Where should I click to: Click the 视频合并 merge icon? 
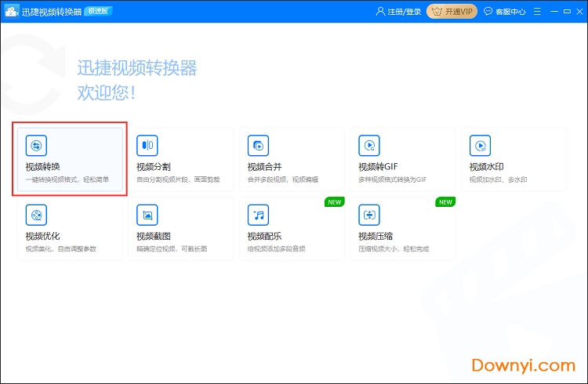[259, 146]
